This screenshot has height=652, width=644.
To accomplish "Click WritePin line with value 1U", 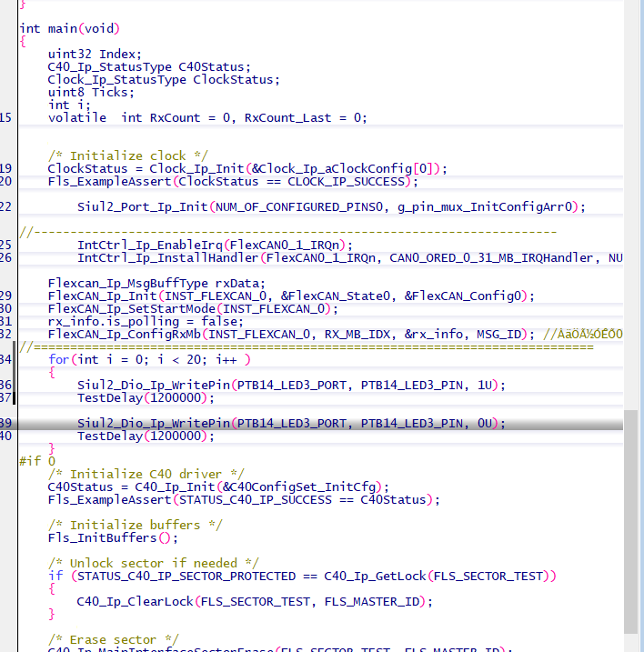I will [x=291, y=385].
